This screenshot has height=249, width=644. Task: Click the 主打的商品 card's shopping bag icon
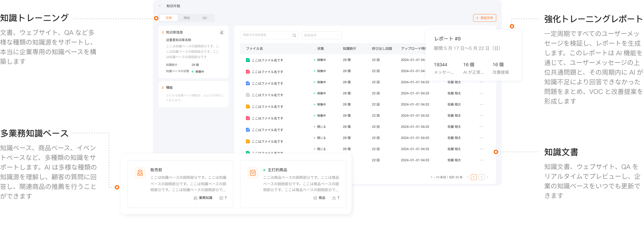click(253, 173)
